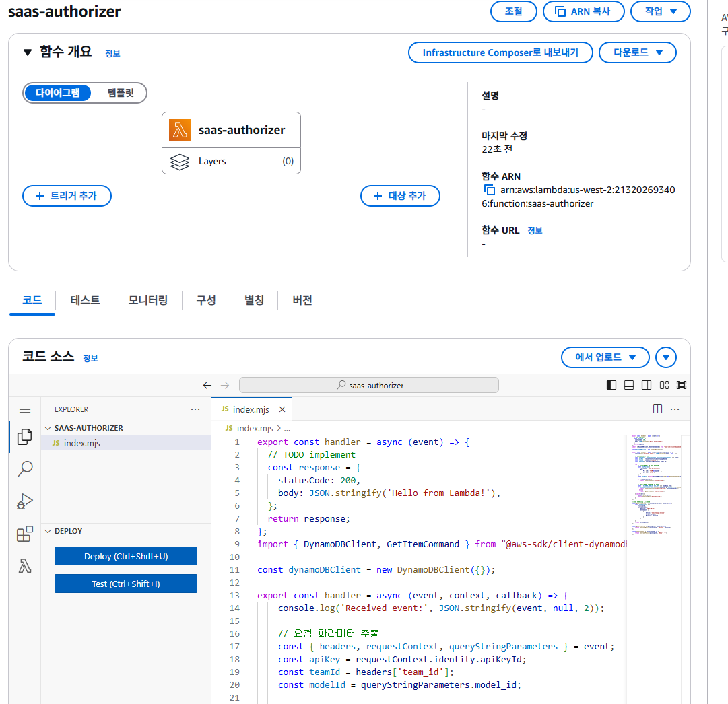The image size is (728, 704).
Task: Click Test (Ctrl+Shift+I) button
Action: 126,584
